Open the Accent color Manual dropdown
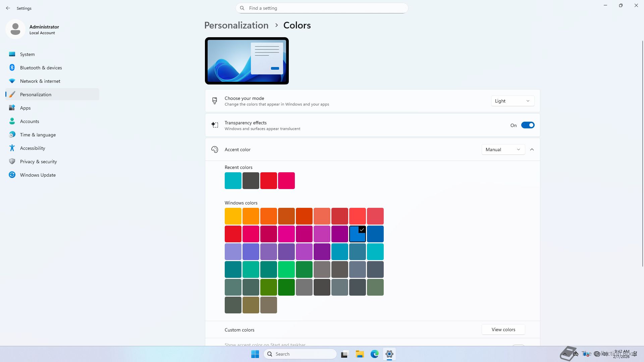Viewport: 644px width, 362px height. point(503,149)
